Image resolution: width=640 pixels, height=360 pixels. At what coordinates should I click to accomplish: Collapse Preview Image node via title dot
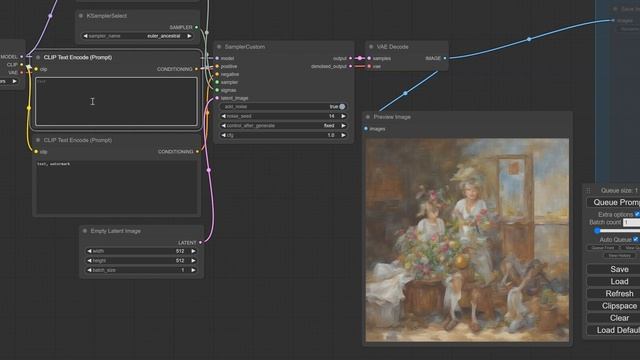(368, 117)
